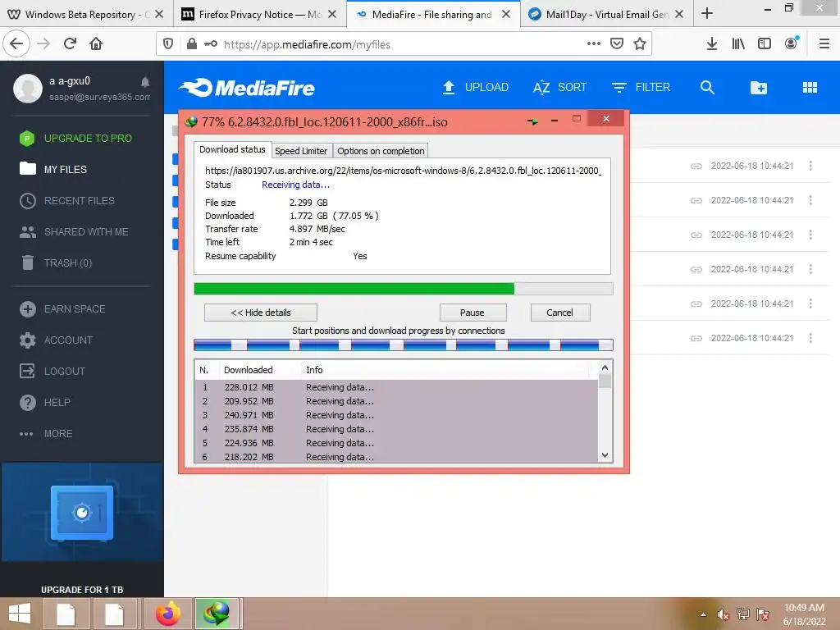Click the connections progress segments bar
840x630 pixels.
(x=404, y=345)
